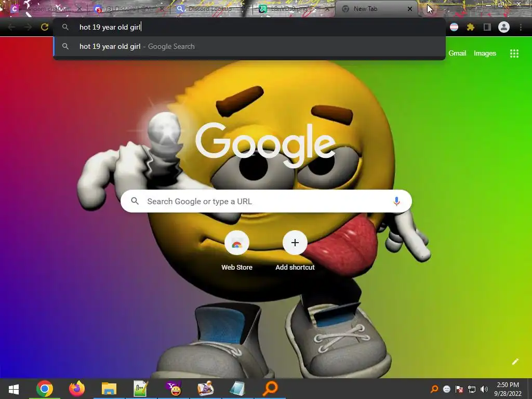
Task: Open the flag notification tray icon
Action: pyautogui.click(x=459, y=389)
